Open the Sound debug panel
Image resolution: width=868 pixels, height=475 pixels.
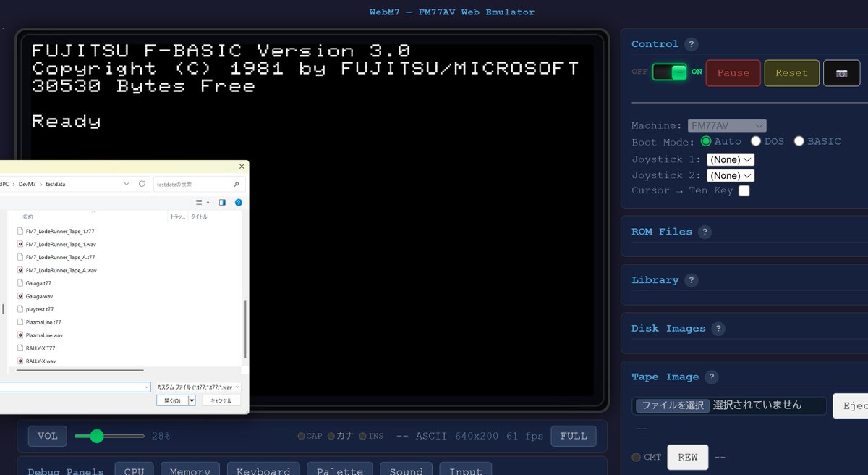(406, 468)
